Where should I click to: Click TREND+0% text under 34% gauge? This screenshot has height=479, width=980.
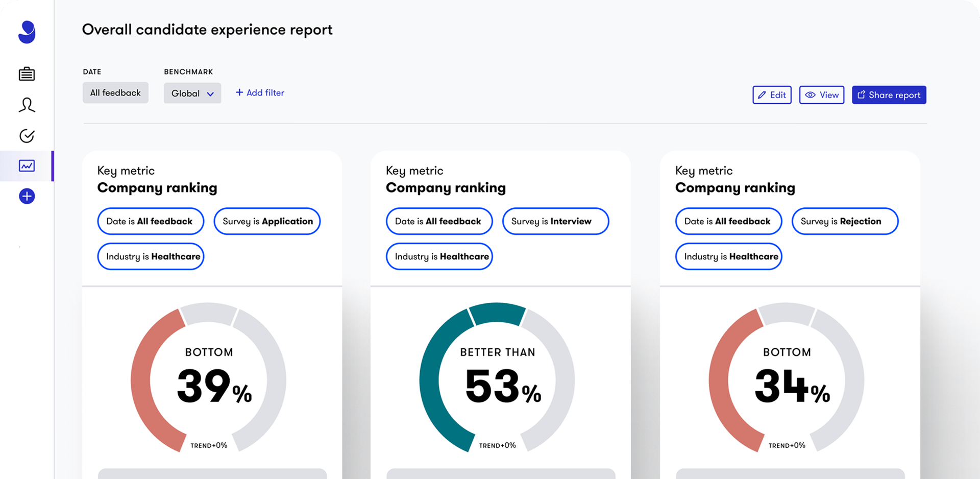click(x=787, y=445)
